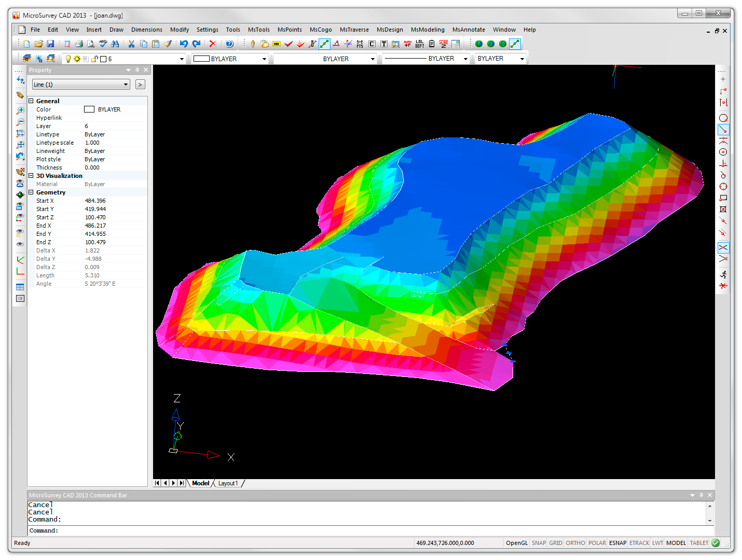Select the Zoom In magnifier tool
742x560 pixels.
click(x=20, y=110)
